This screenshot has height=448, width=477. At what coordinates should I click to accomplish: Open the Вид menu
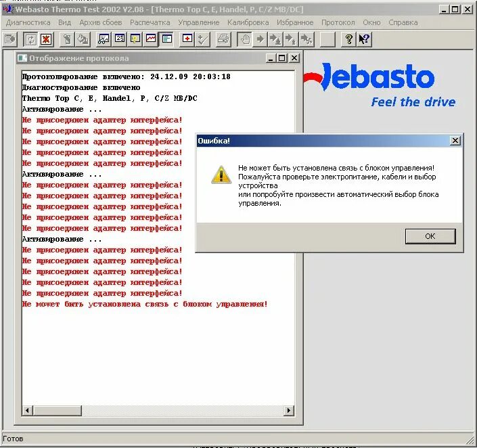65,22
